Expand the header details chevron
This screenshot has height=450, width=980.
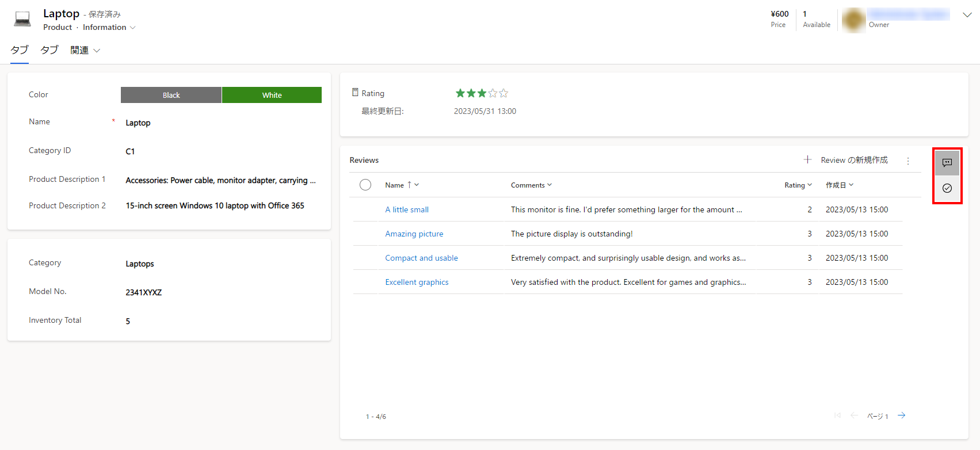point(967,15)
